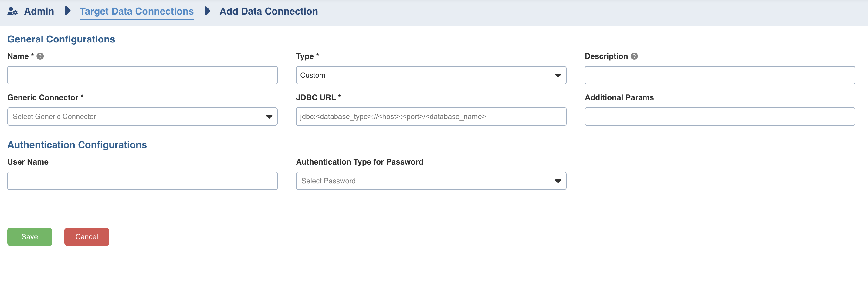The height and width of the screenshot is (292, 868).
Task: Select the User Name input field
Action: 142,181
